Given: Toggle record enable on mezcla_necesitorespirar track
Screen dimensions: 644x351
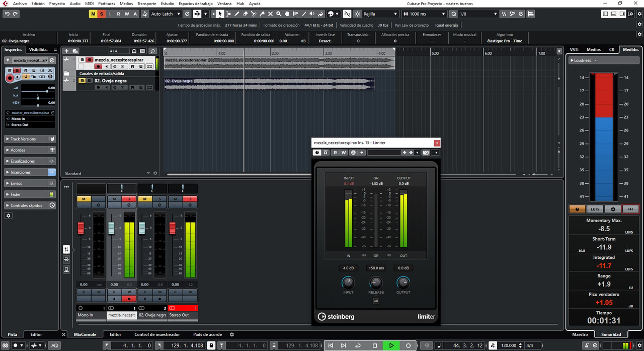Looking at the screenshot, I should pyautogui.click(x=99, y=66).
